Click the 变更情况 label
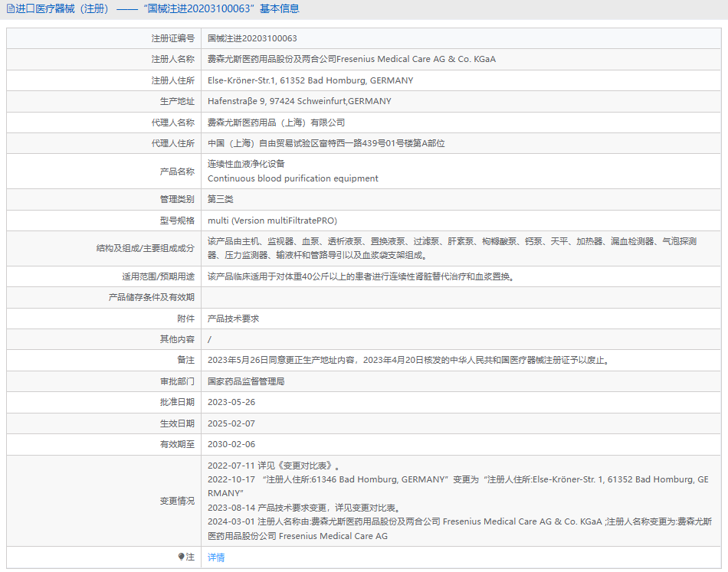 177,501
